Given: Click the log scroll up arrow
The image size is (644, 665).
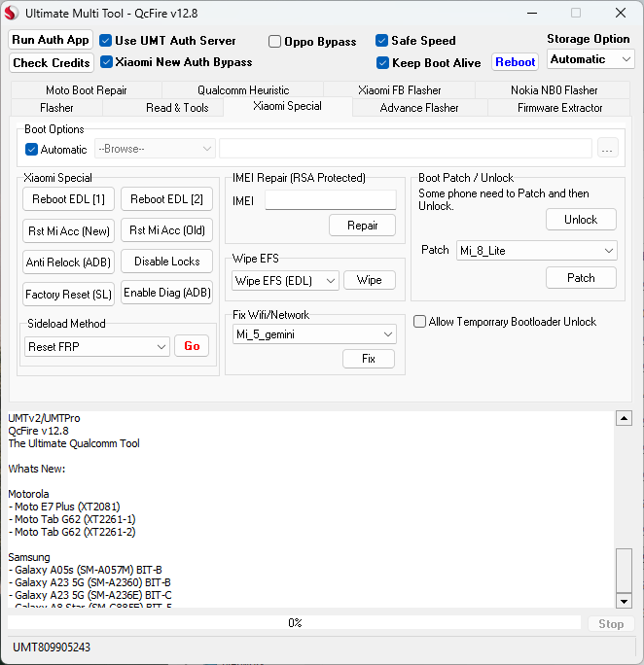Looking at the screenshot, I should [624, 418].
